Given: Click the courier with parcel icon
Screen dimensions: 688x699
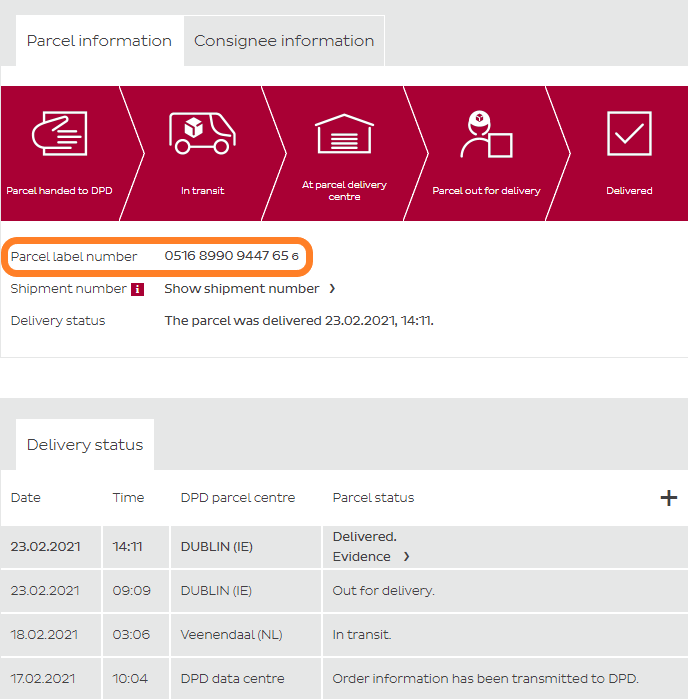Looking at the screenshot, I should 486,134.
